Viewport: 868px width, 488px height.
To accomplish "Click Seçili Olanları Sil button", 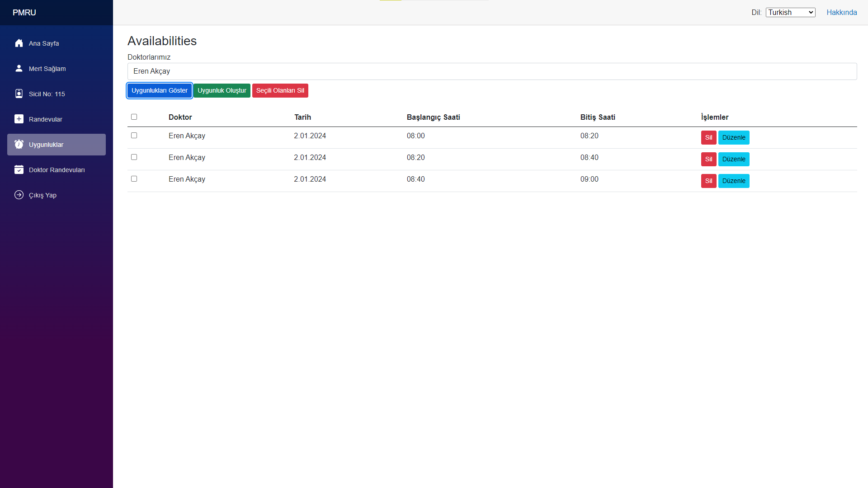I will point(280,91).
